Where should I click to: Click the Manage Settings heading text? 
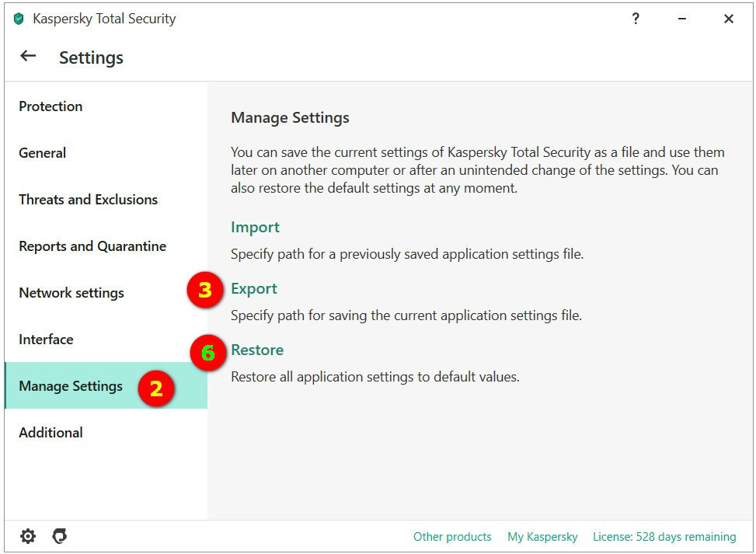click(x=291, y=117)
